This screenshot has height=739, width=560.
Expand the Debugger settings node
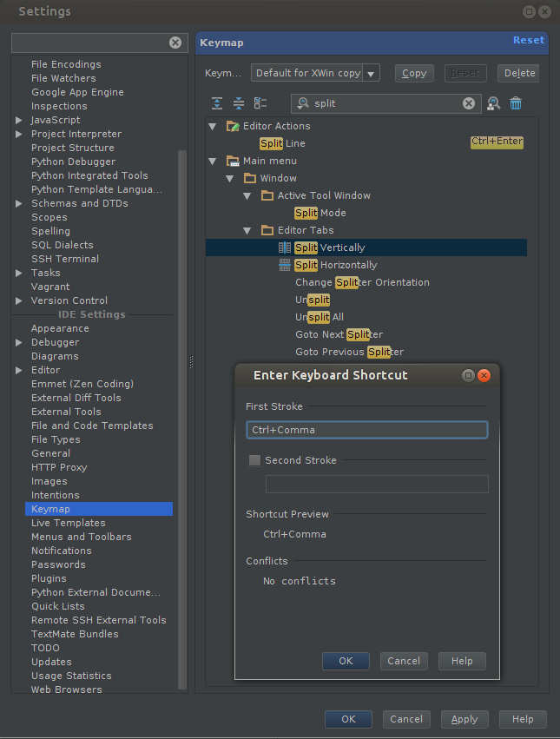pos(19,343)
